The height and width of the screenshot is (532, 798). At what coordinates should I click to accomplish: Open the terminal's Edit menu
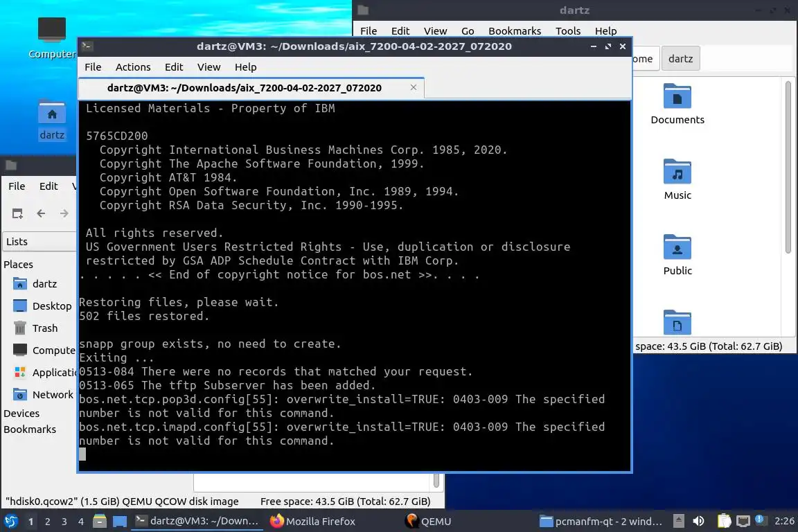[x=174, y=67]
